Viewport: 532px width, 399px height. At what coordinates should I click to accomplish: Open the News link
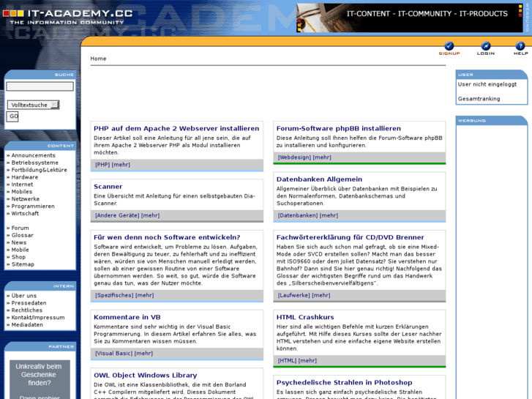(x=19, y=242)
